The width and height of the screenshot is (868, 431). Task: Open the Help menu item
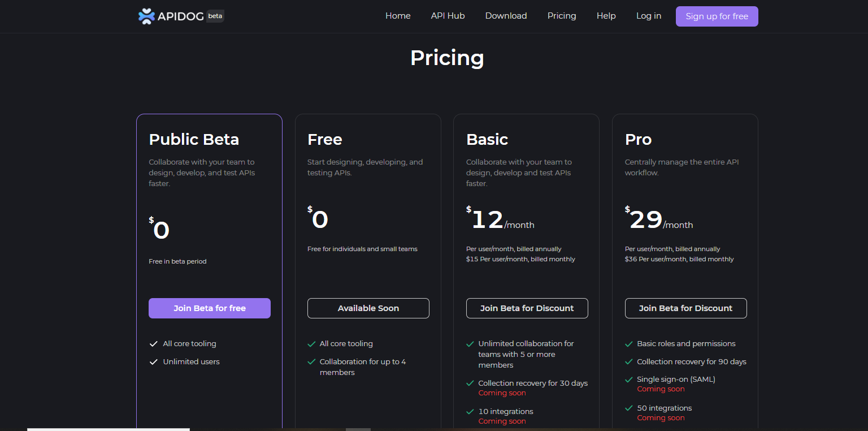coord(606,16)
